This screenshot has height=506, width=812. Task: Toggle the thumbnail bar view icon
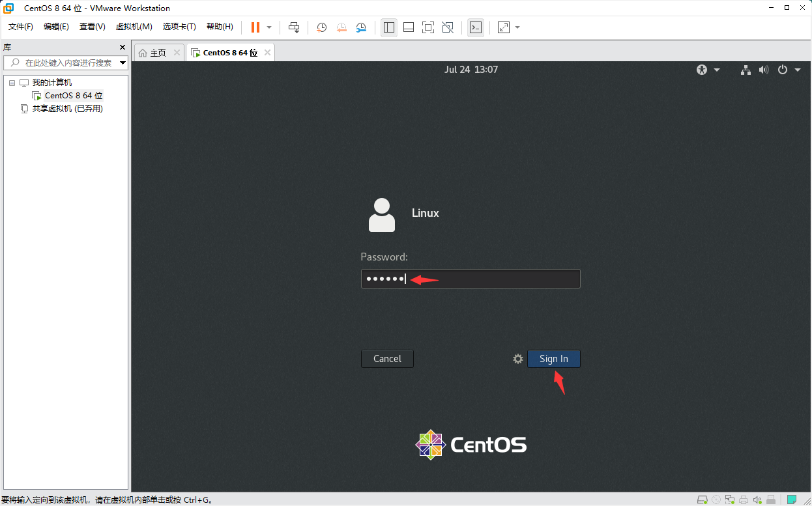point(409,27)
